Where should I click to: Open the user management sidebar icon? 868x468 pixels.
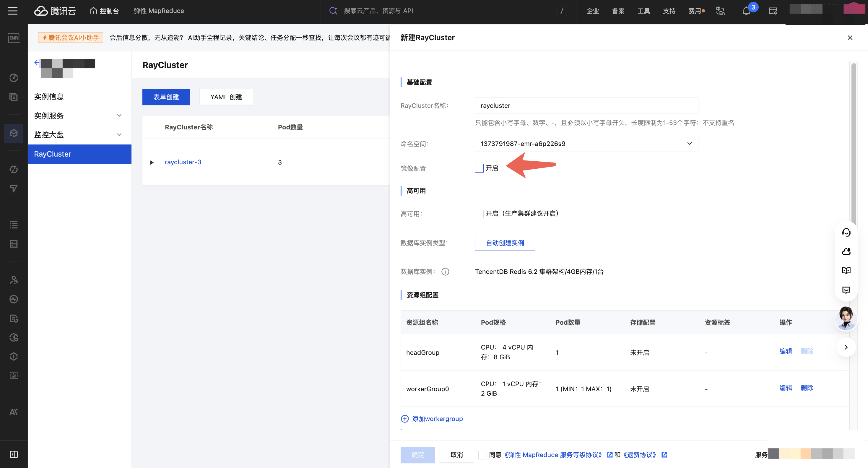tap(14, 280)
